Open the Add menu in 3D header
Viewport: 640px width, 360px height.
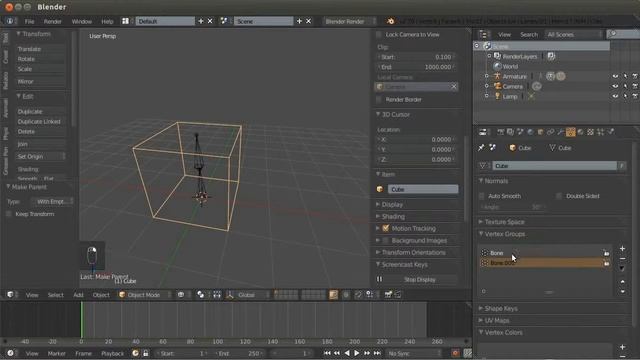click(x=78, y=295)
